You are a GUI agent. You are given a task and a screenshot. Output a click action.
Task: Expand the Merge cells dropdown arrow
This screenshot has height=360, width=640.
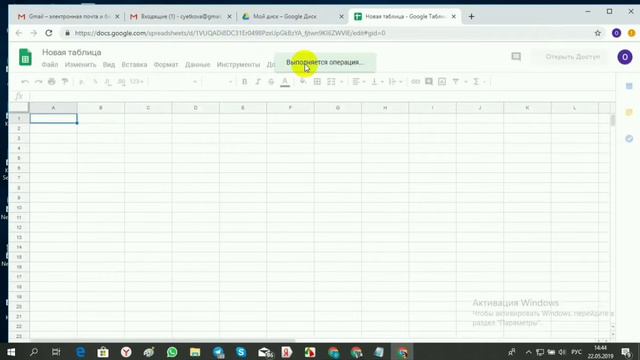[x=341, y=82]
